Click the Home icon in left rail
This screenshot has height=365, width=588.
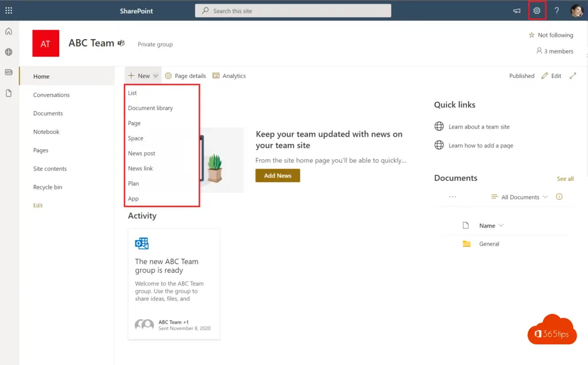pos(9,31)
